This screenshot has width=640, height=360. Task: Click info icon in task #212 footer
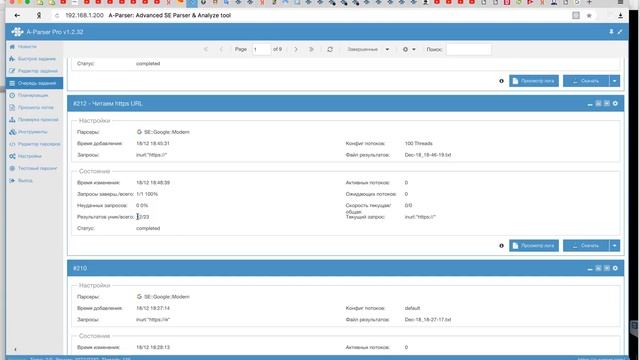click(x=501, y=246)
